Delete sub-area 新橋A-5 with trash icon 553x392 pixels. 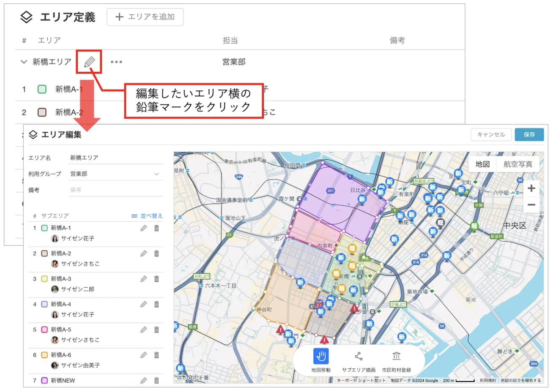(x=156, y=329)
